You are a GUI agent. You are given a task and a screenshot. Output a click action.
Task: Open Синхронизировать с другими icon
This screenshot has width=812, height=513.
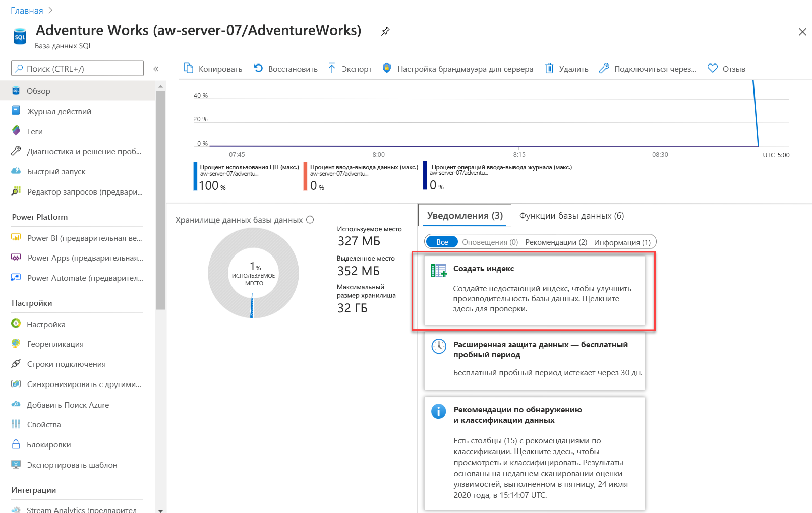click(16, 383)
